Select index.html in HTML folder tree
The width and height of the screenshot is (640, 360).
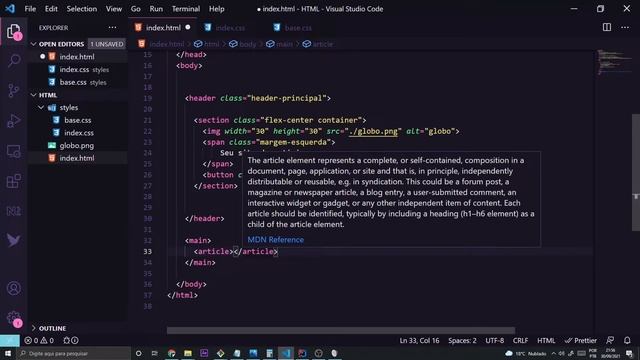pyautogui.click(x=78, y=158)
